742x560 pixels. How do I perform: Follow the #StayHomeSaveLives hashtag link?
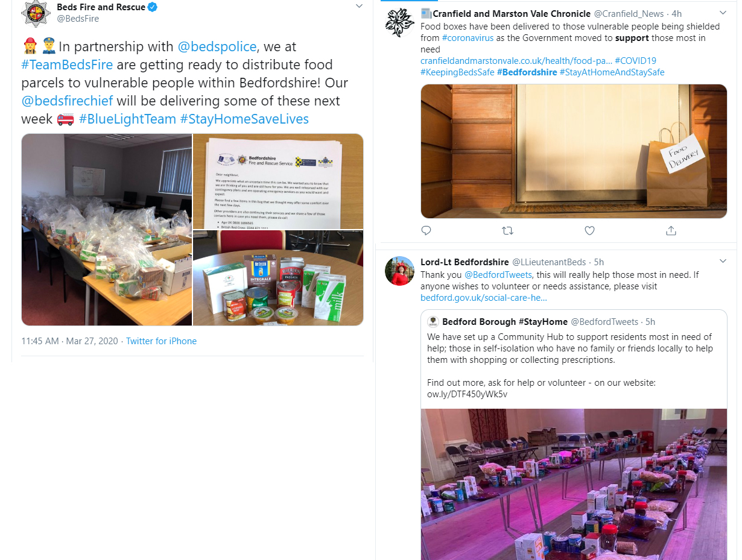[x=244, y=119]
